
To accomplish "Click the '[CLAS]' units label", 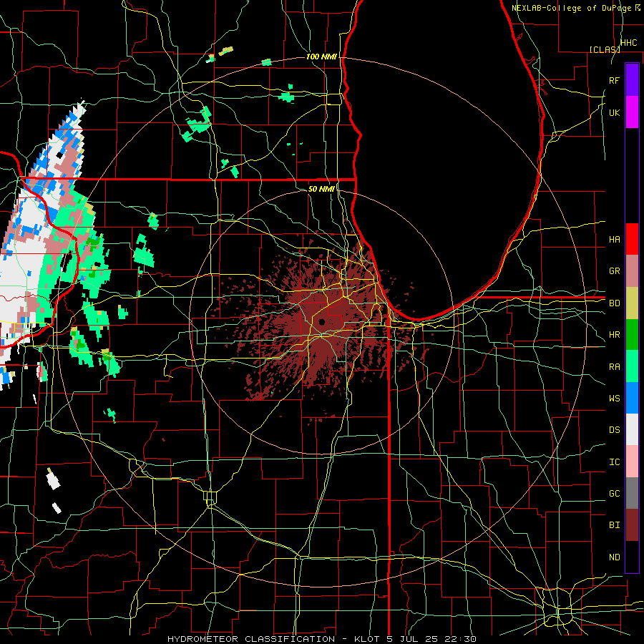I will pos(605,49).
